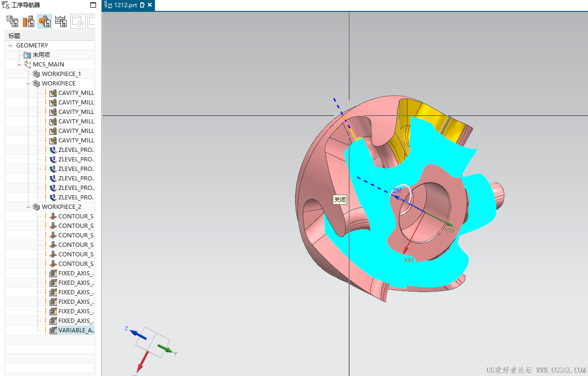Click the 1212.prt tab file icon
The image size is (588, 376).
click(108, 5)
